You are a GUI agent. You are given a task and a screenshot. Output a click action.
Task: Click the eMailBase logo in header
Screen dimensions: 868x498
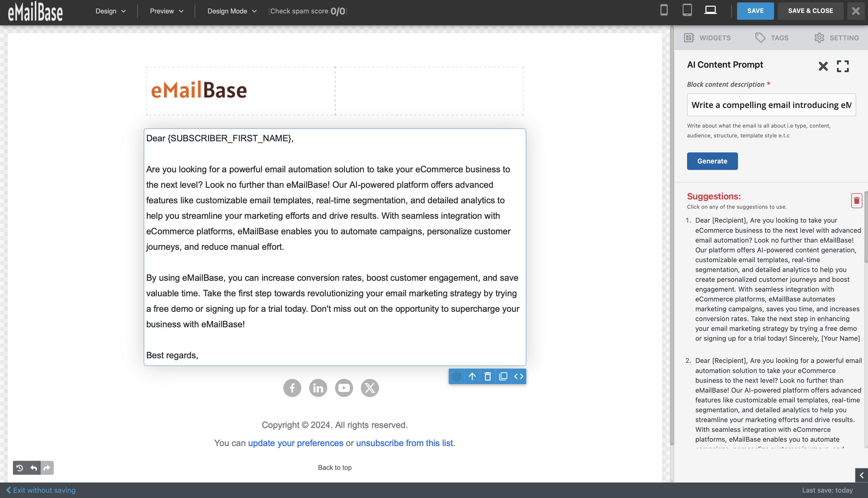35,12
